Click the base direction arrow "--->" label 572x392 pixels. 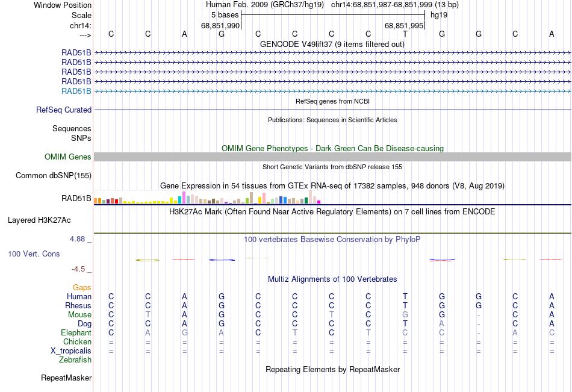pos(85,35)
